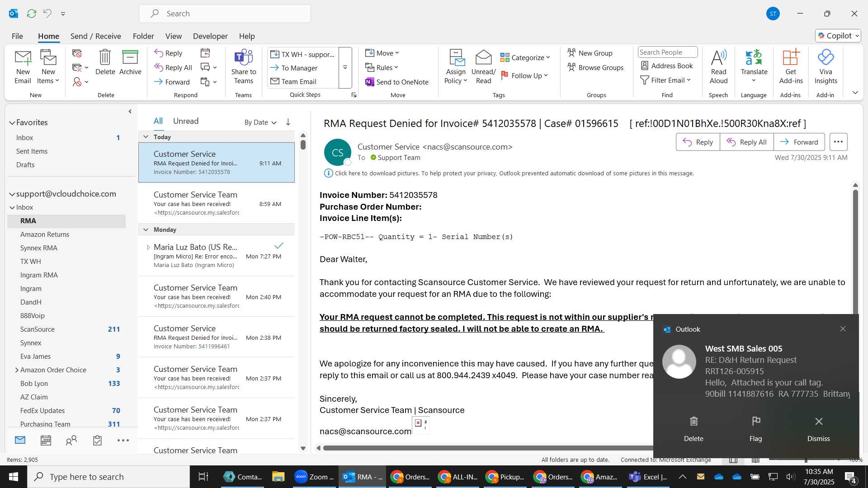Open People view icon
This screenshot has width=868, height=488.
[x=71, y=440]
